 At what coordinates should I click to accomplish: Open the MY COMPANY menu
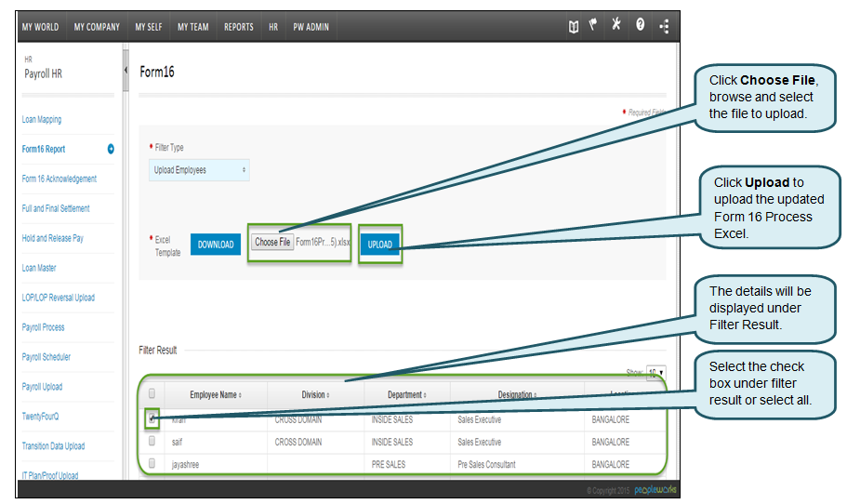pos(97,27)
